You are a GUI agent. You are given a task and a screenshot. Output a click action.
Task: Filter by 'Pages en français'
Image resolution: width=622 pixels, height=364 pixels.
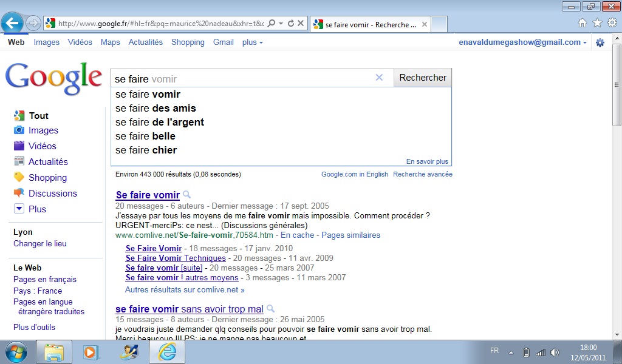coord(45,279)
